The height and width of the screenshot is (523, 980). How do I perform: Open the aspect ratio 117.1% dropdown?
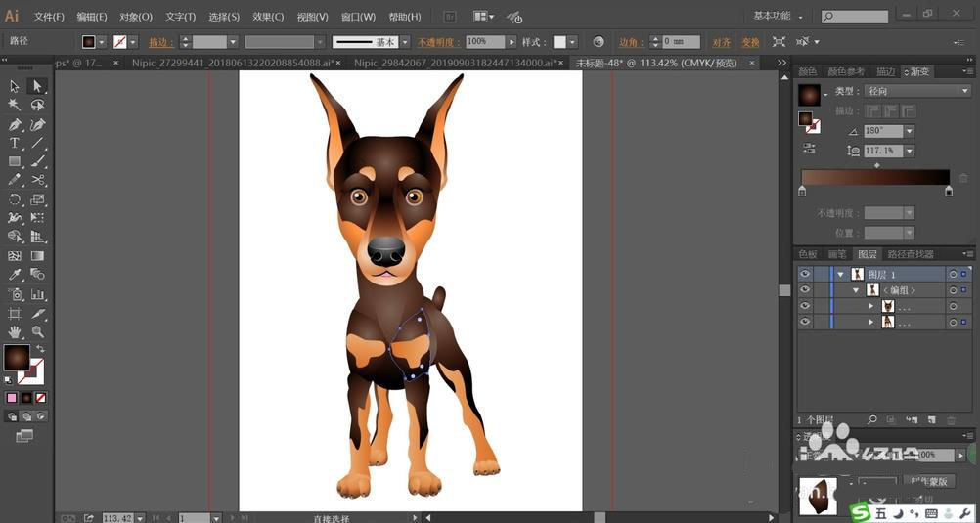tap(909, 151)
